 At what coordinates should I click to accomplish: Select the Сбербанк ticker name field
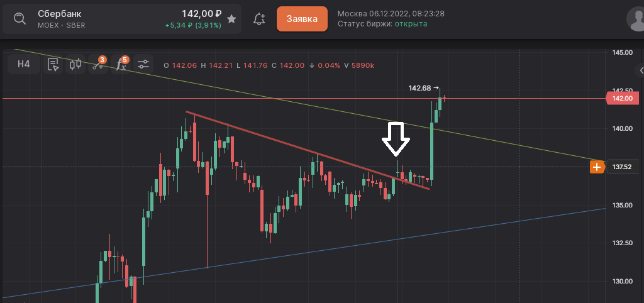coord(60,14)
